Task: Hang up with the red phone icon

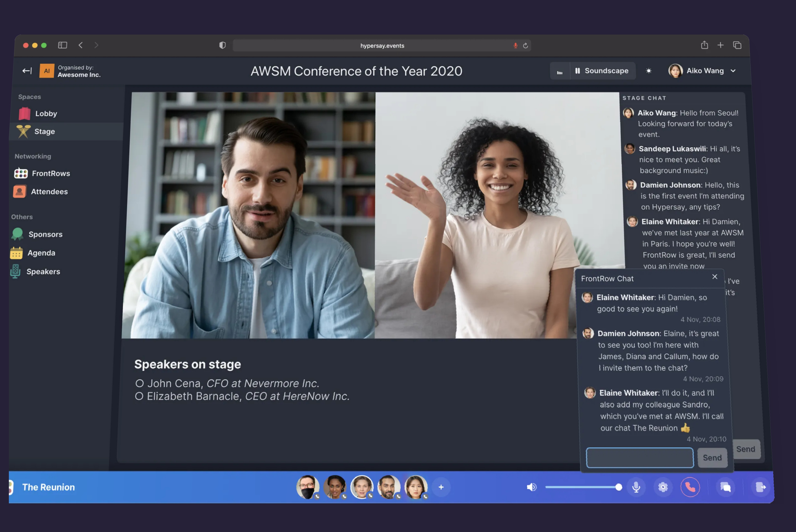Action: click(x=690, y=487)
